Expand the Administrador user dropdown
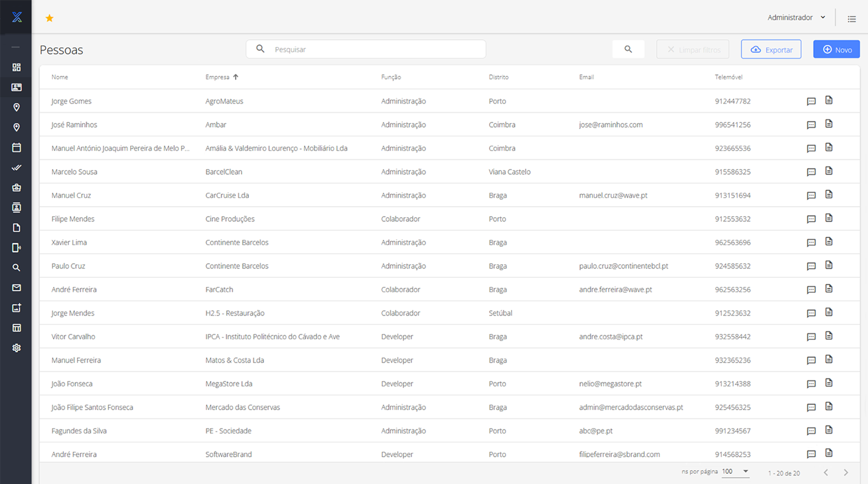This screenshot has width=868, height=484. pyautogui.click(x=796, y=18)
